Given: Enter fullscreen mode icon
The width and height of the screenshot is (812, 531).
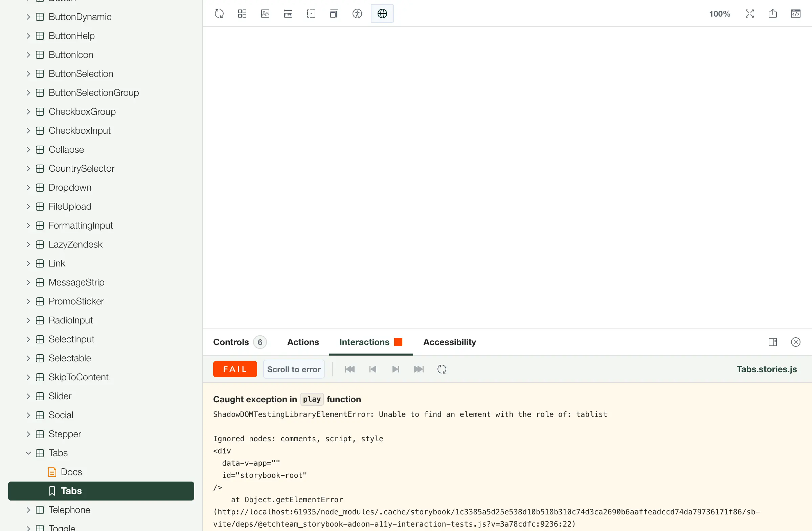Looking at the screenshot, I should point(749,14).
